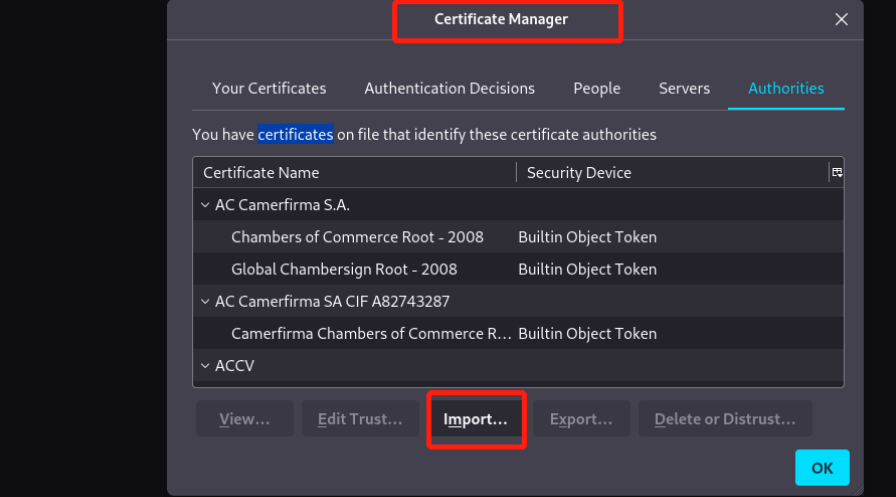
Task: Click the Delete or Distrust... button
Action: click(x=725, y=419)
